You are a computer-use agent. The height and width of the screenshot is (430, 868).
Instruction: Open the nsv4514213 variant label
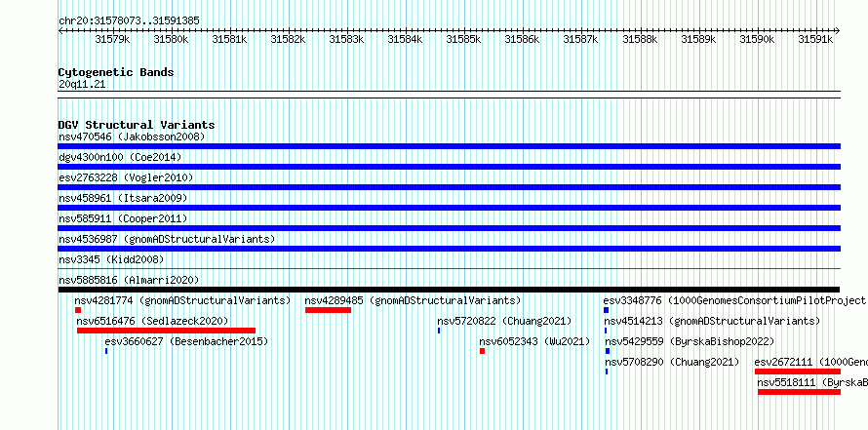[713, 321]
